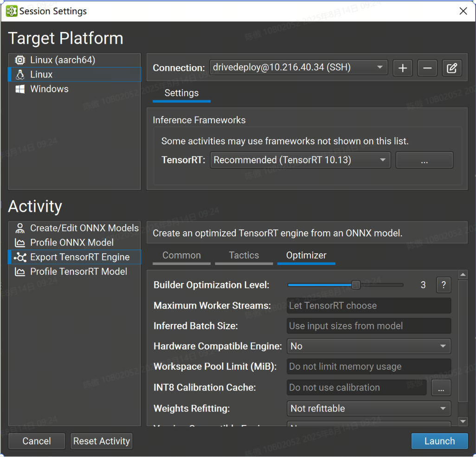This screenshot has width=476, height=457.
Task: Launch the session
Action: click(439, 441)
